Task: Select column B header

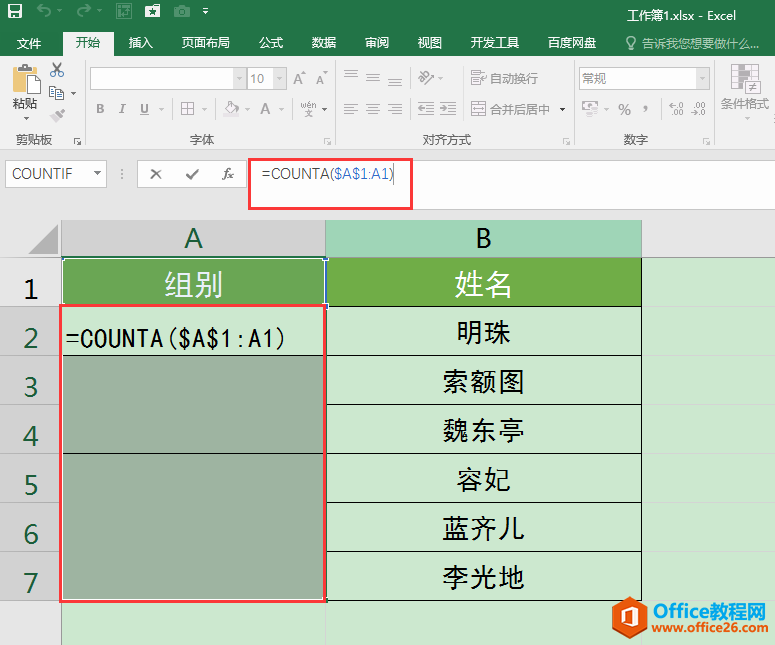Action: (x=483, y=239)
